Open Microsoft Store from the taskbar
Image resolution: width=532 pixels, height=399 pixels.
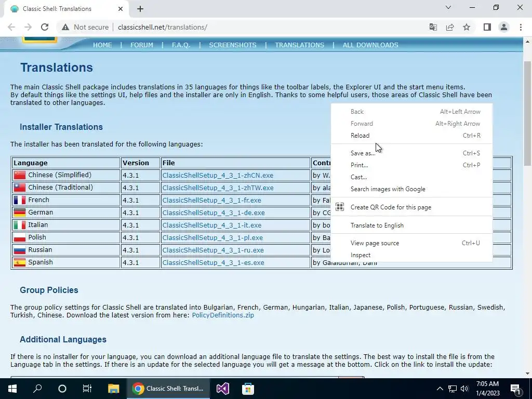pyautogui.click(x=248, y=389)
